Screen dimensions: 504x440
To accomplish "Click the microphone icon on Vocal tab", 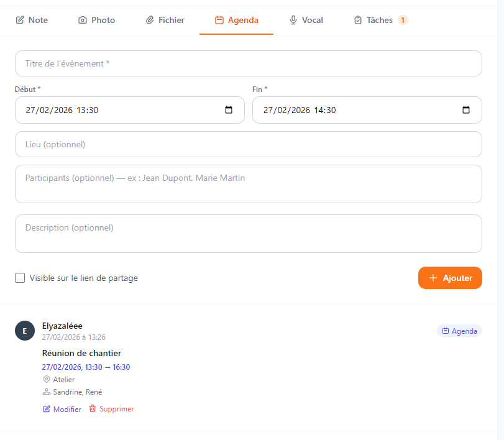I will [x=293, y=21].
